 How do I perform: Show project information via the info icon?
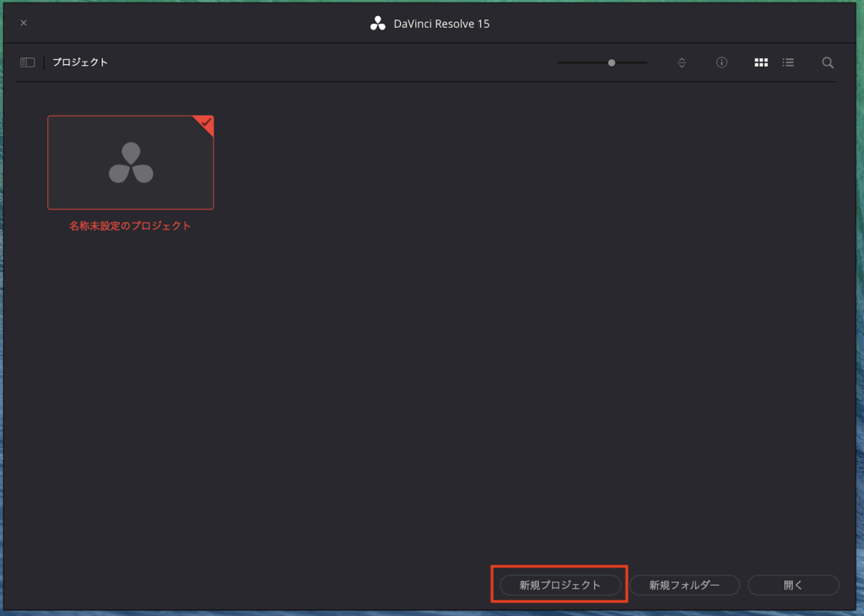[721, 62]
